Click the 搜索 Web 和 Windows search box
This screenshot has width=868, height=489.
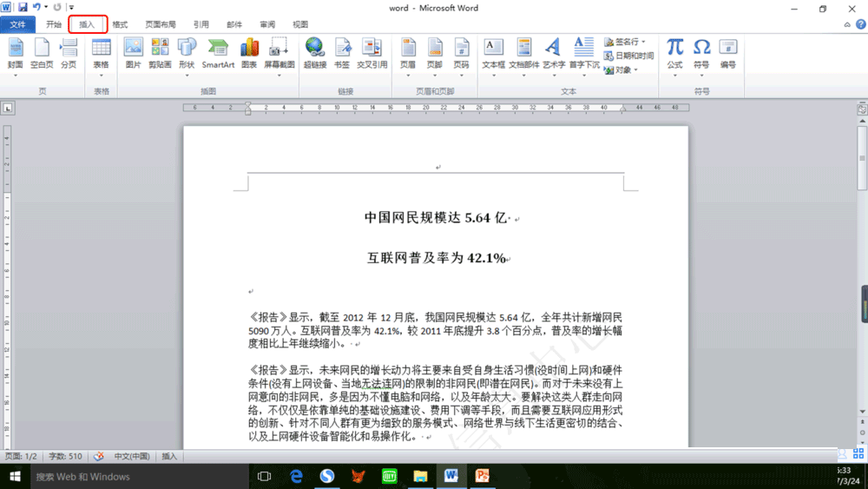pos(140,476)
